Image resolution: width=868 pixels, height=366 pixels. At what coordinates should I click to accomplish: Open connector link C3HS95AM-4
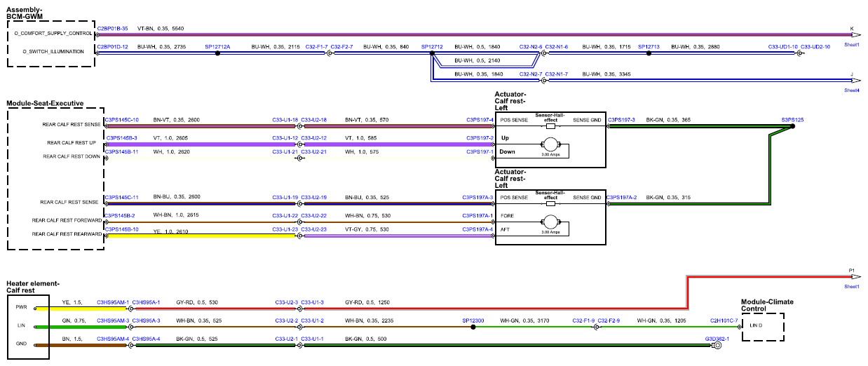[113, 339]
